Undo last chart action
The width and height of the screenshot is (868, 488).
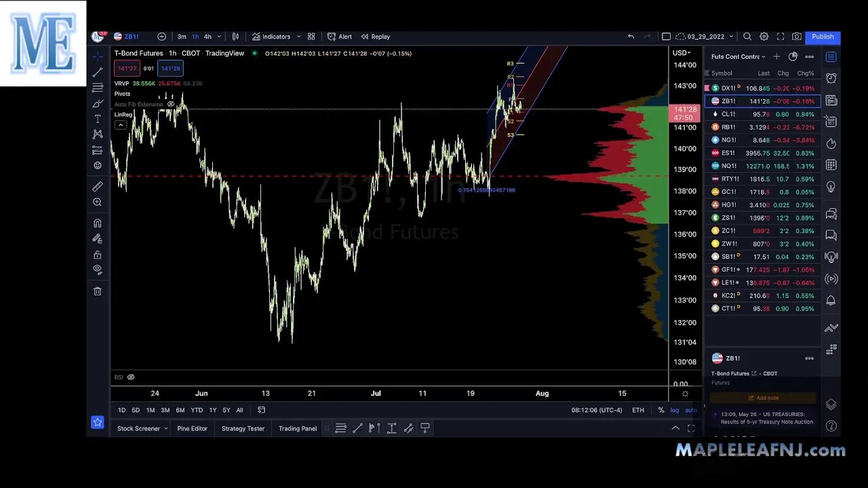point(631,37)
